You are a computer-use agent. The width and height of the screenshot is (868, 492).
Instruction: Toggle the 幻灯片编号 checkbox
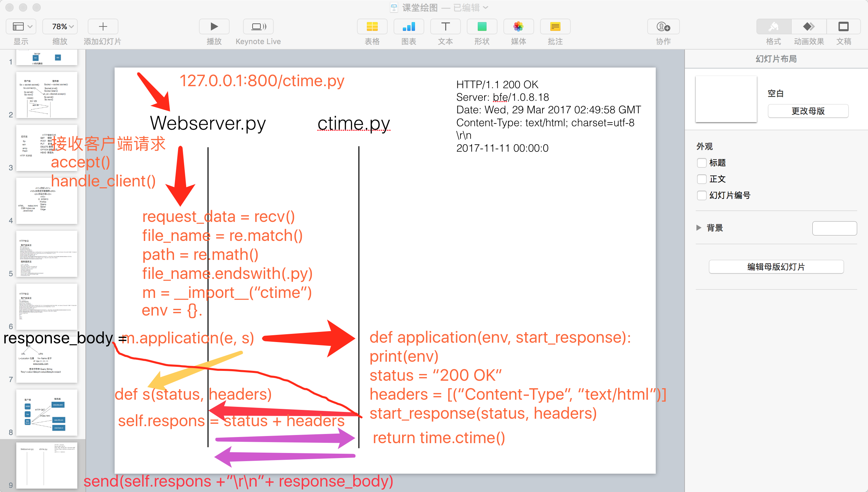(702, 195)
